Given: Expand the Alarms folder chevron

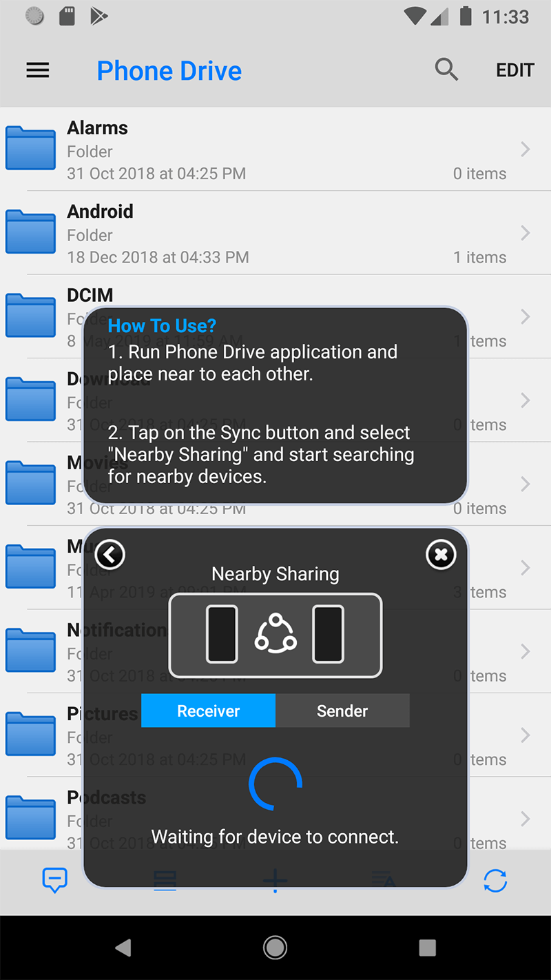Looking at the screenshot, I should tap(526, 150).
